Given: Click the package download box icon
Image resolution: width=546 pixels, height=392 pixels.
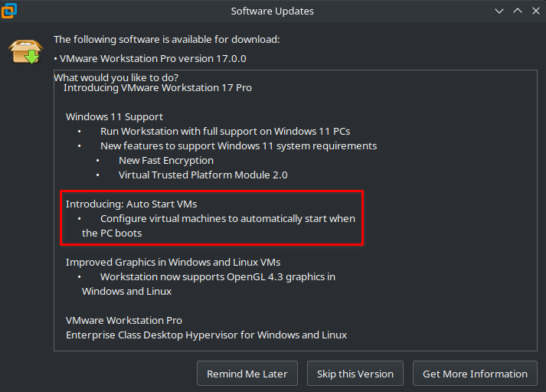Looking at the screenshot, I should pyautogui.click(x=25, y=52).
